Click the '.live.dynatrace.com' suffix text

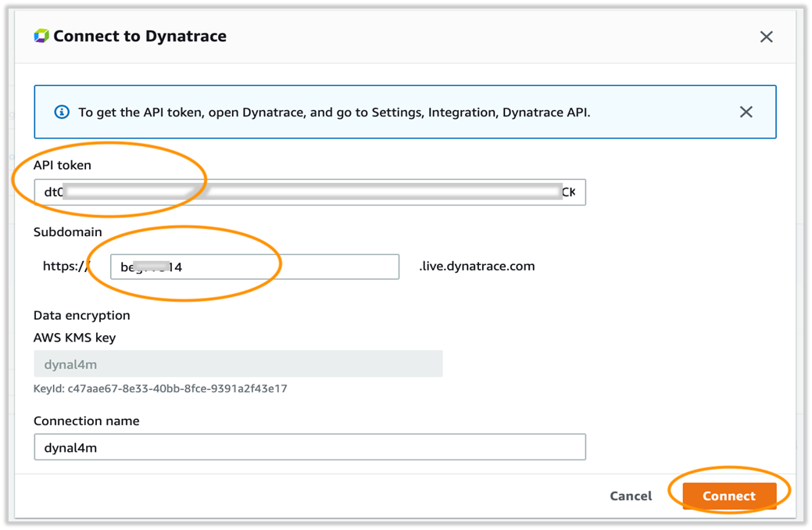point(477,267)
